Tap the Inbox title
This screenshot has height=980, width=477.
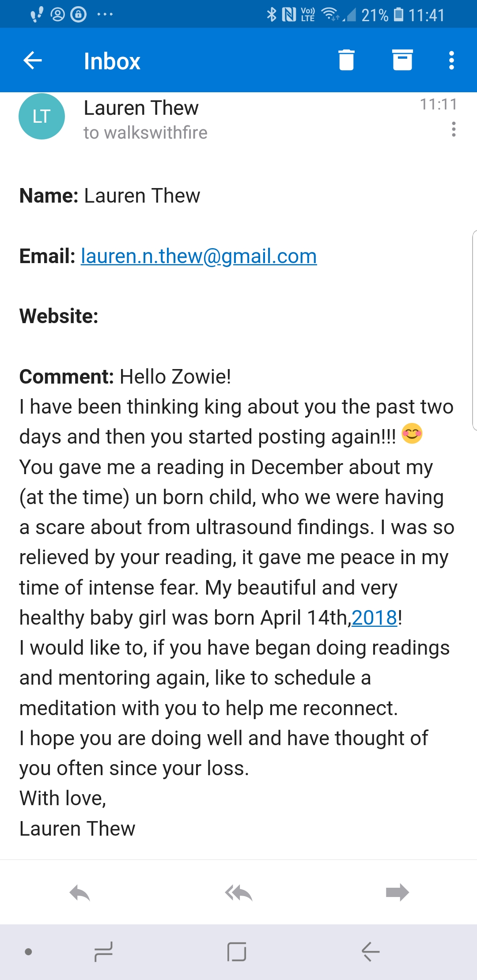click(x=112, y=61)
